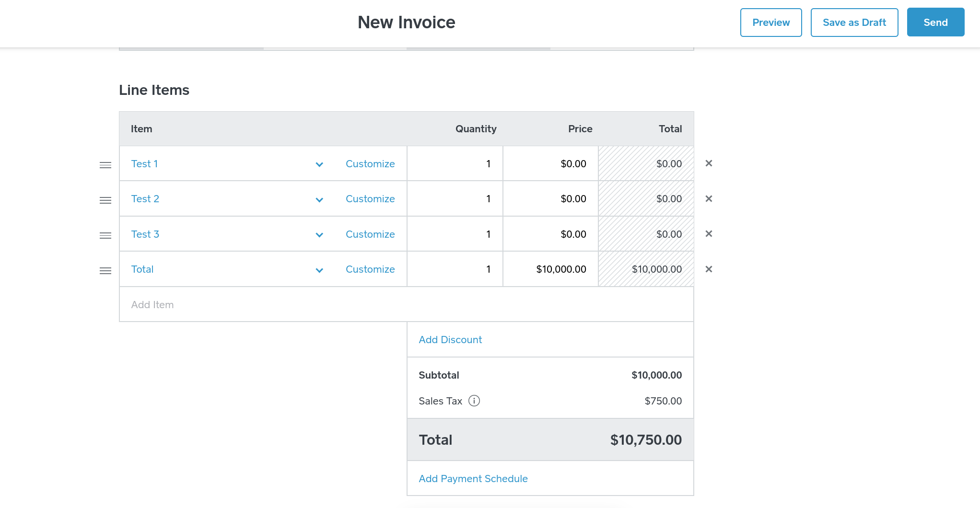Click the Total row total $10,000.00
The image size is (980, 508).
click(656, 269)
